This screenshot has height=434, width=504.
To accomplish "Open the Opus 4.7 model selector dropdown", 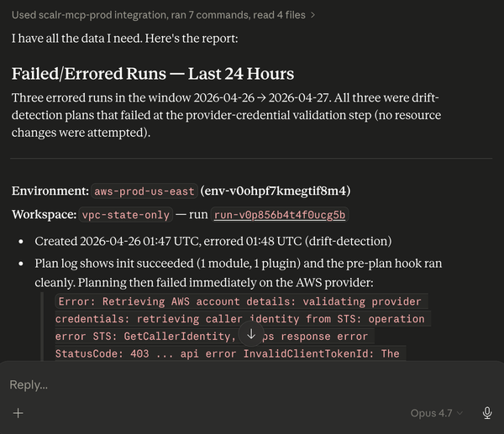I will pyautogui.click(x=436, y=413).
